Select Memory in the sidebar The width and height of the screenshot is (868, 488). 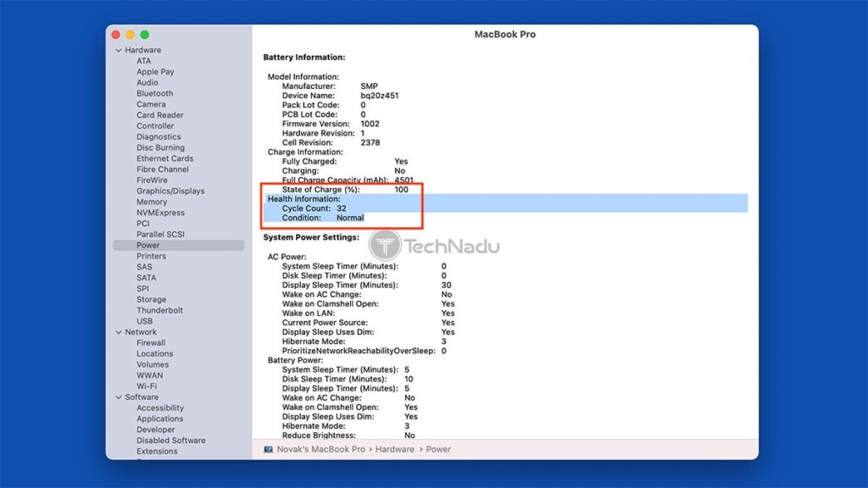pos(152,202)
